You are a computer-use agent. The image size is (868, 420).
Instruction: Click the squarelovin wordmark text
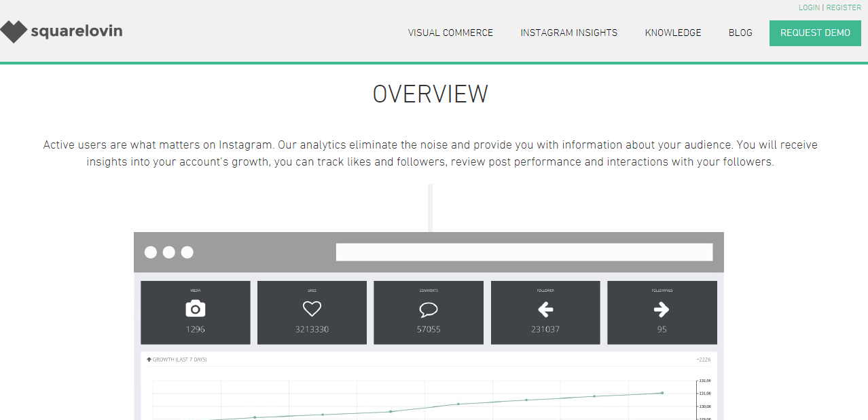tap(77, 31)
